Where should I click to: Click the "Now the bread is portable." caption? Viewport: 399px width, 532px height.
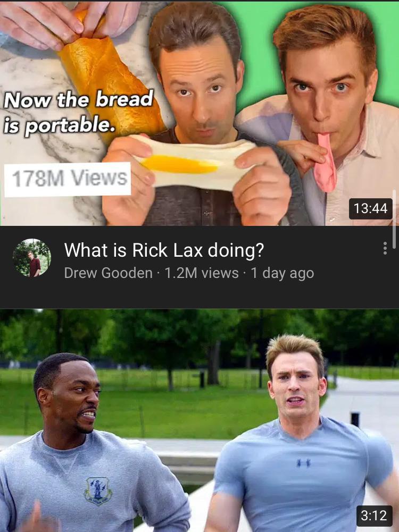point(78,111)
